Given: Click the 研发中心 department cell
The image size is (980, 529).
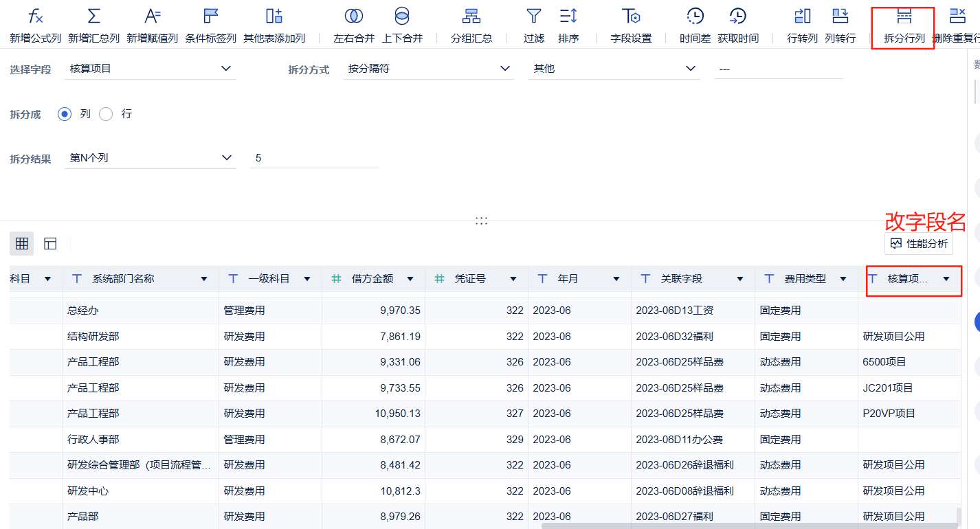Looking at the screenshot, I should pos(141,491).
